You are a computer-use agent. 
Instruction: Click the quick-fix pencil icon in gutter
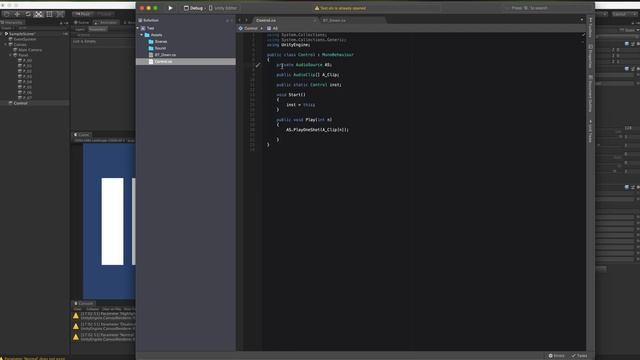tap(258, 65)
